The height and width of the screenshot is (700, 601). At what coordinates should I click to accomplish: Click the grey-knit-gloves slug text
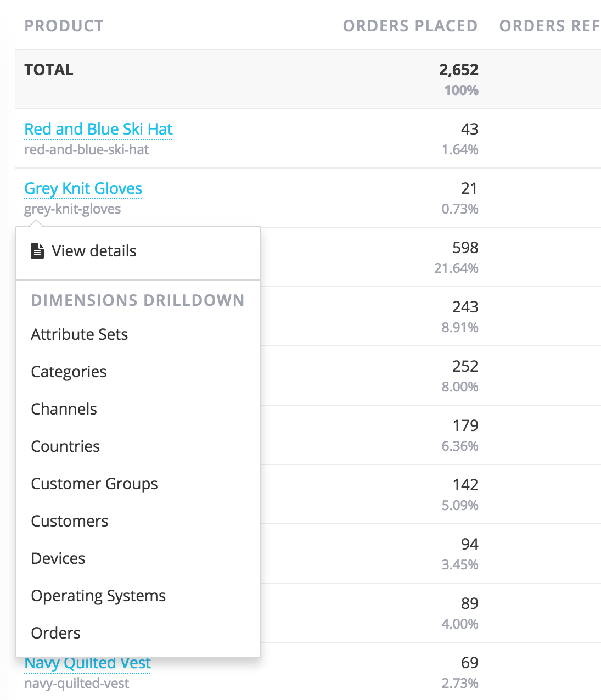(73, 209)
